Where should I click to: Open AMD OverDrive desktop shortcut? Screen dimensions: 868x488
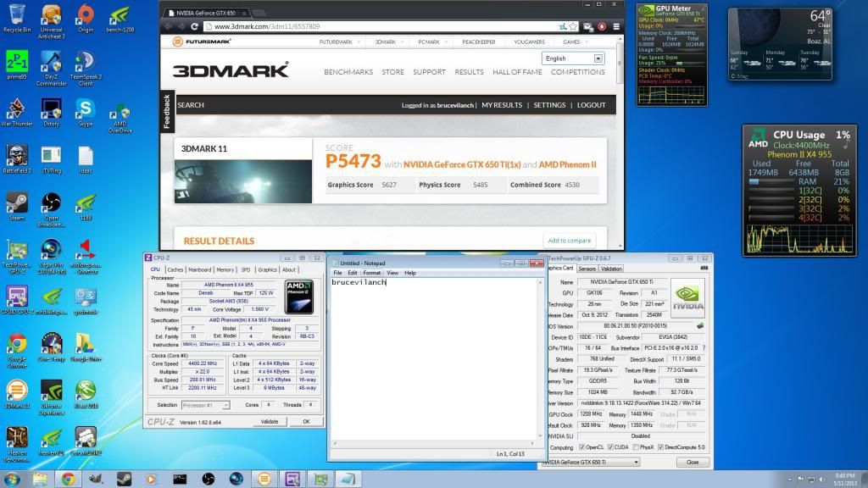120,119
